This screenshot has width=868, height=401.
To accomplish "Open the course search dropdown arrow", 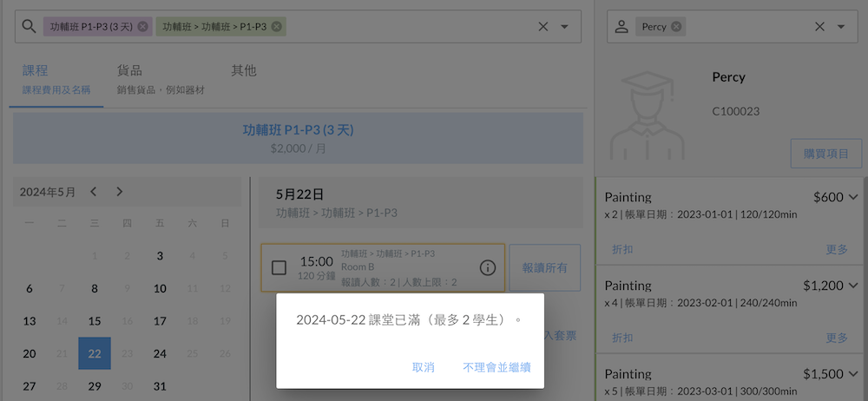I will (x=565, y=26).
